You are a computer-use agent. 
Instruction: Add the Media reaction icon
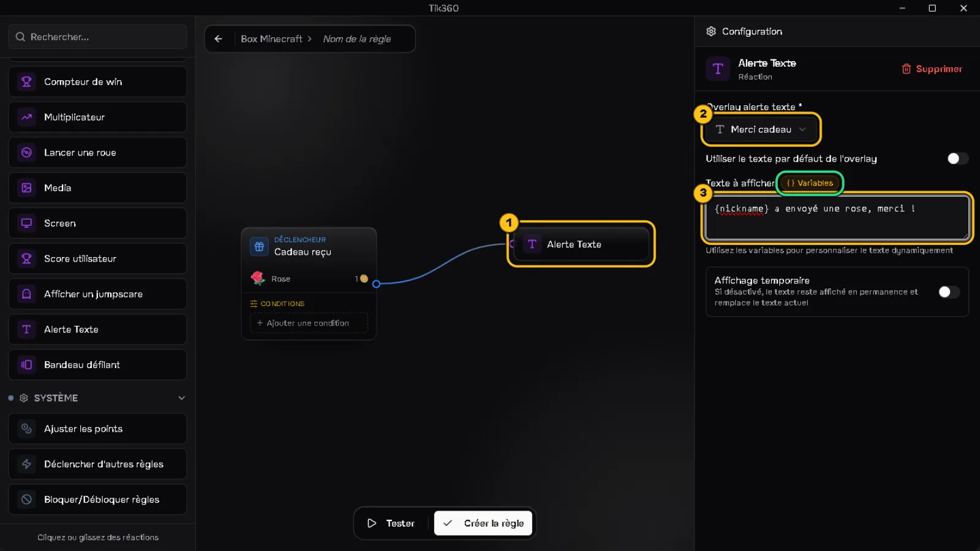click(26, 188)
